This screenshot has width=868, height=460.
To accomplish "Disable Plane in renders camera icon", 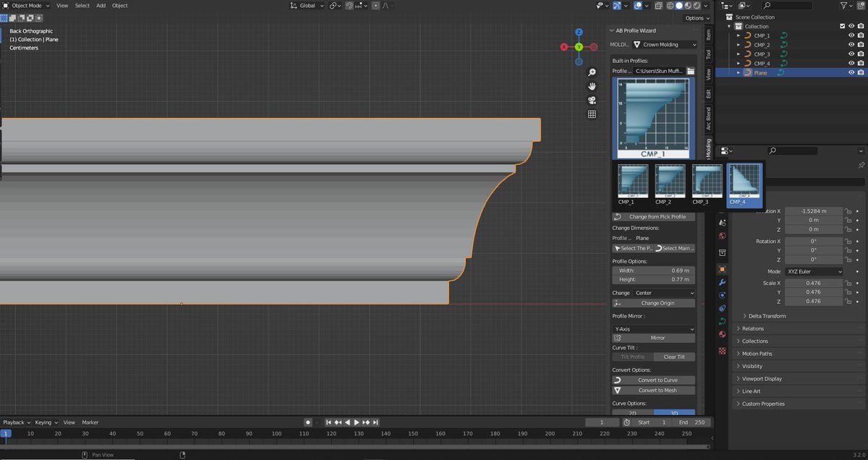I will (861, 72).
